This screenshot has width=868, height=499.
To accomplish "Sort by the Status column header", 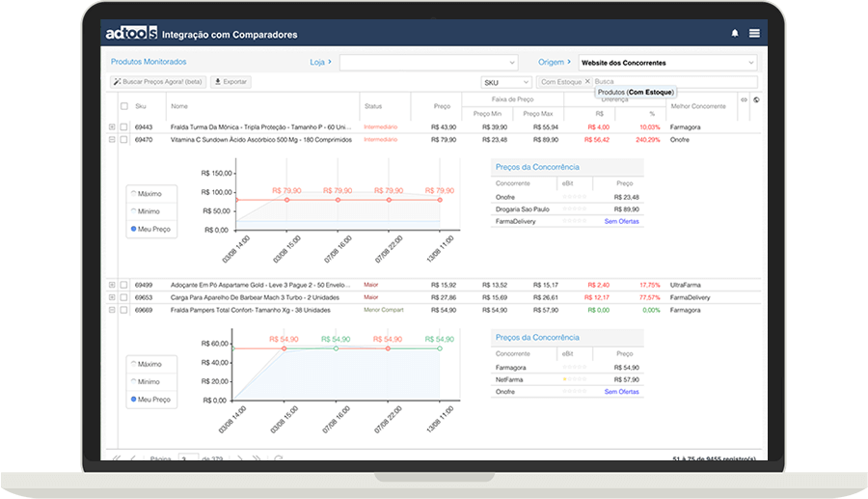I will coord(373,106).
